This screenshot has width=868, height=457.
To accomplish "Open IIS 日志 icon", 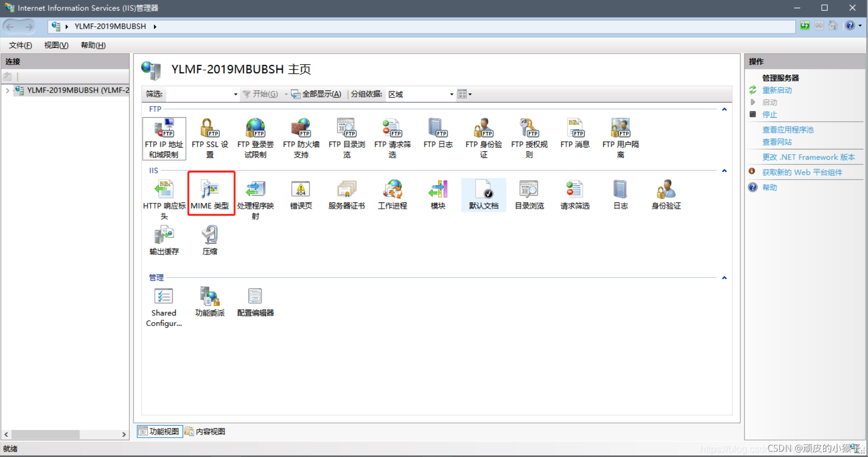I will tap(621, 195).
